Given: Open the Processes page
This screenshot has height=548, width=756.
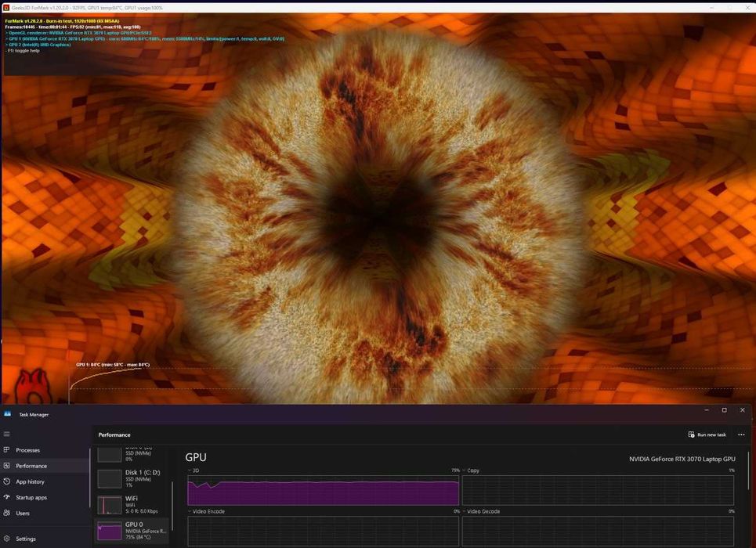Looking at the screenshot, I should [x=27, y=450].
